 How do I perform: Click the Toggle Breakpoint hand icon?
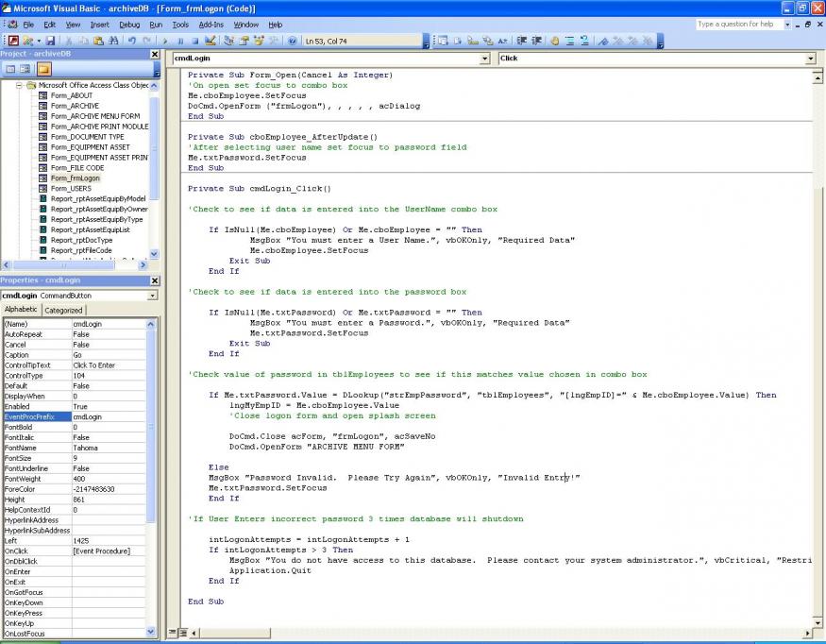click(x=555, y=41)
